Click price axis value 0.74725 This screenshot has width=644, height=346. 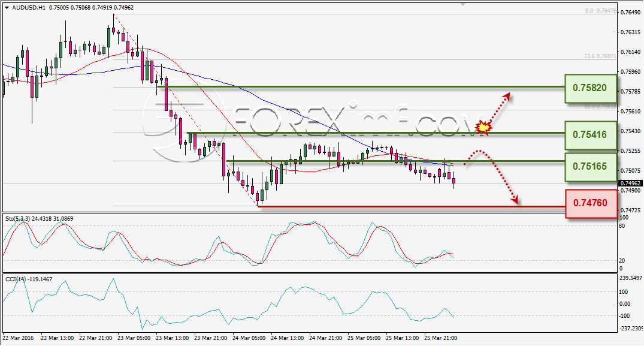pos(630,210)
